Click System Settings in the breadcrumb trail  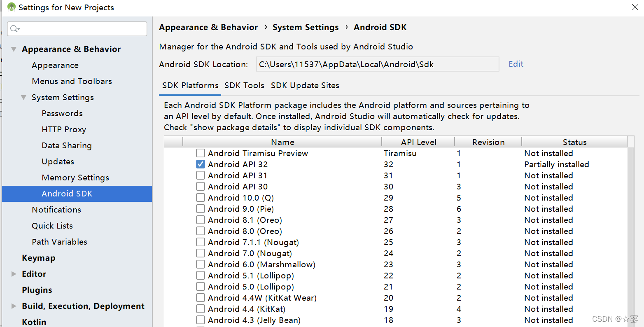[x=306, y=27]
